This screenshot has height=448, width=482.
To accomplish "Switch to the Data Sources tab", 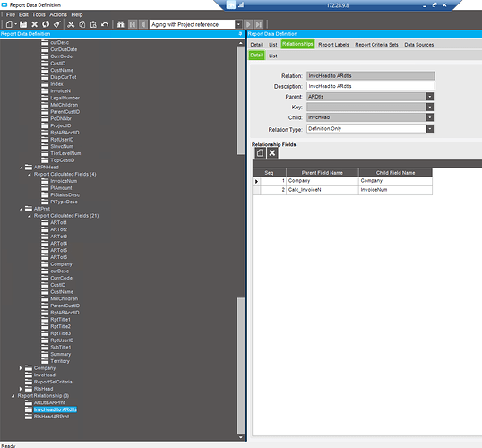I will pyautogui.click(x=419, y=45).
